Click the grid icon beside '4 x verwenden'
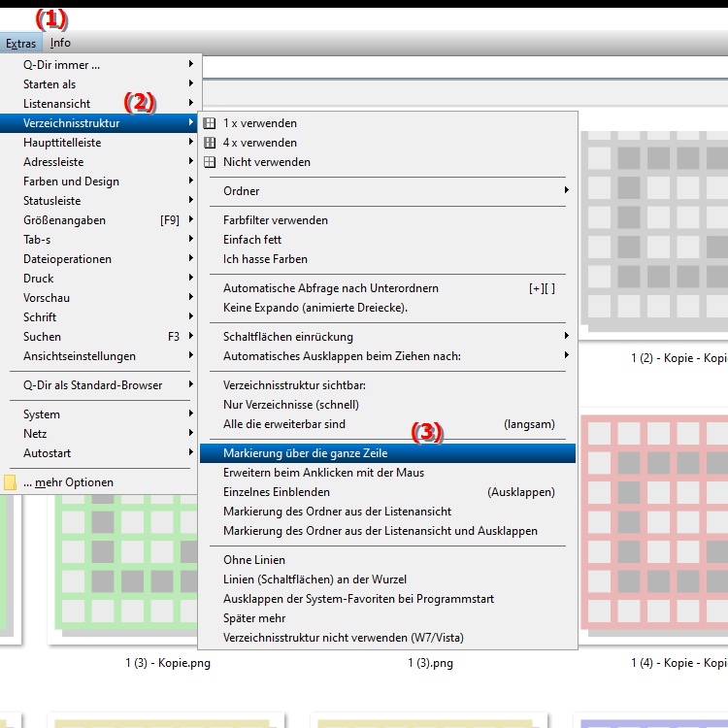728x728 pixels. [209, 143]
